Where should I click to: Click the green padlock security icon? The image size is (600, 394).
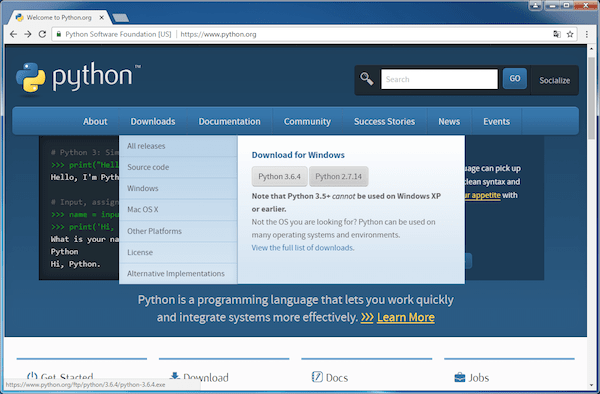click(59, 34)
